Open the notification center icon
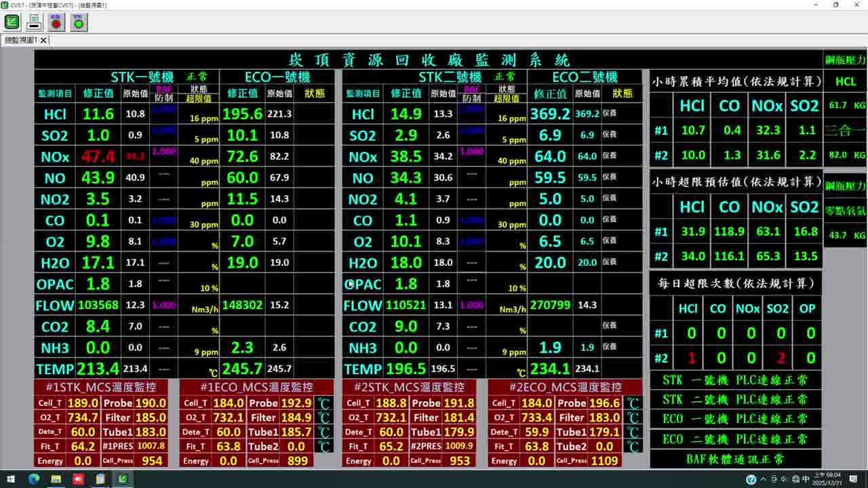The width and height of the screenshot is (868, 488). pyautogui.click(x=857, y=479)
